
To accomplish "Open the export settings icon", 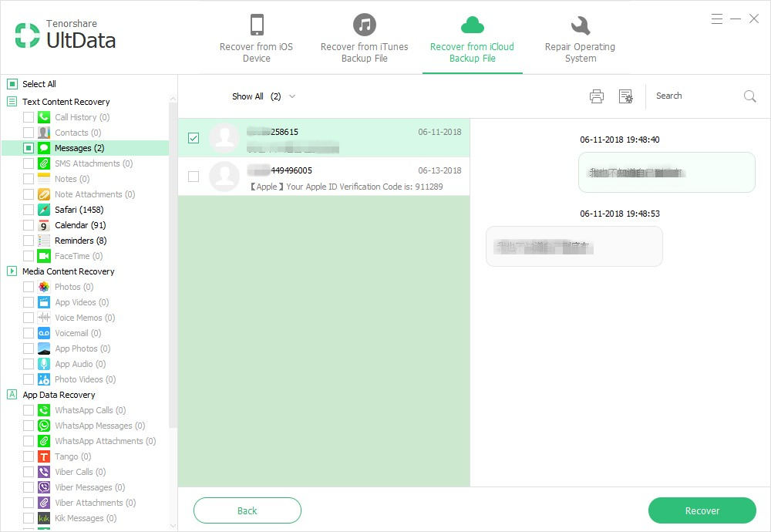I will pos(625,96).
